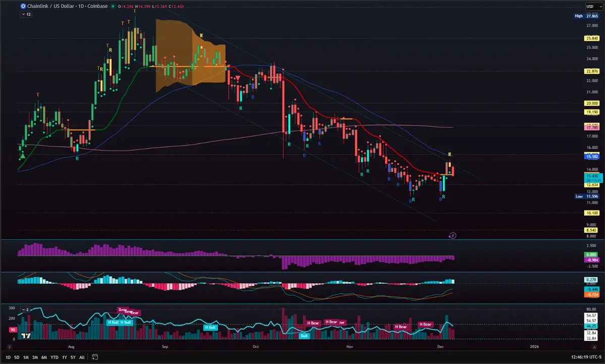Click the Low 11.596 price label
Viewport: 605px width, 364px height.
(x=586, y=196)
